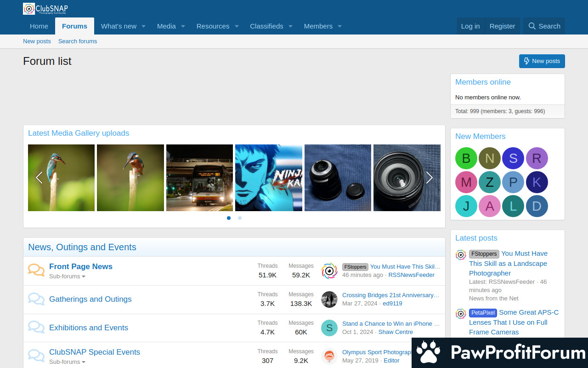The height and width of the screenshot is (368, 588).
Task: Open the Home tab
Action: click(39, 26)
